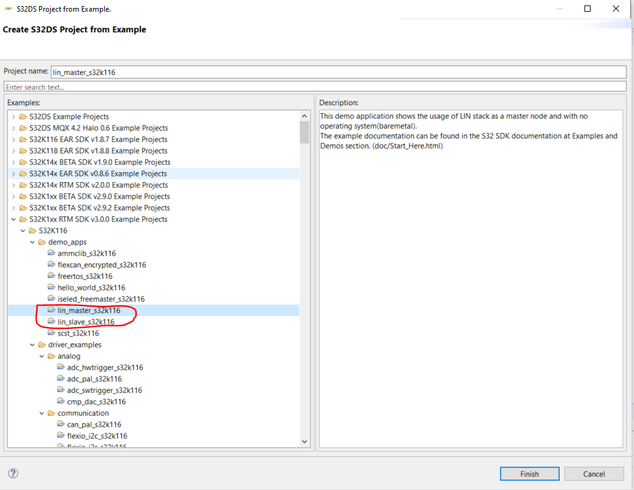Select the ammclib_s32k116 example

click(x=87, y=253)
